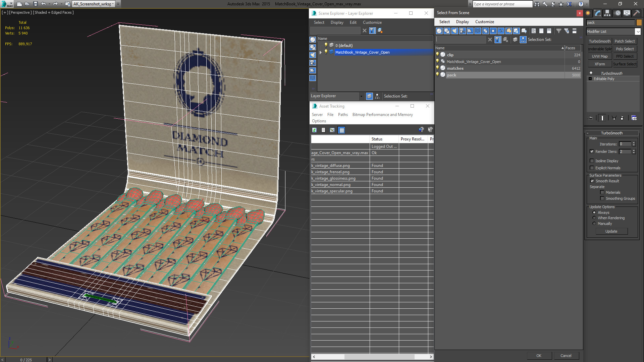The height and width of the screenshot is (362, 644).
Task: Expand the MatchBook_Vintage_Cover_Open layer
Action: (x=321, y=52)
